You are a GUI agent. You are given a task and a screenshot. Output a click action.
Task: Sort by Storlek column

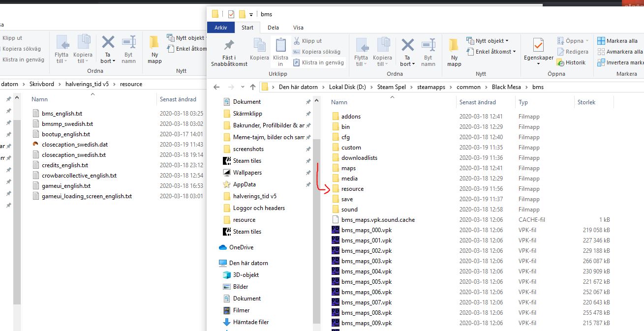(x=586, y=102)
